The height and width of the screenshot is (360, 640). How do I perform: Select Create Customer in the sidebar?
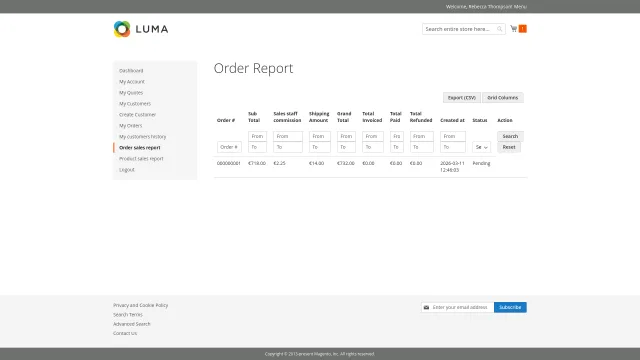138,115
